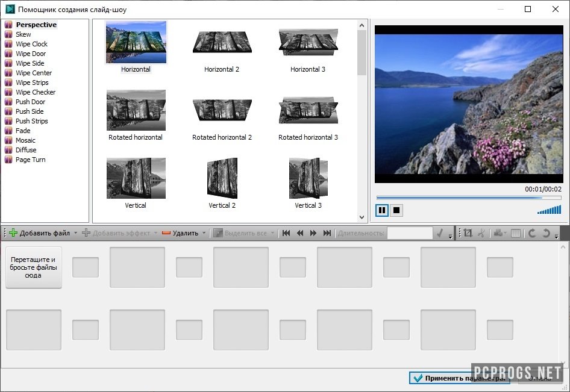Expand the Удалить dropdown arrow

(x=204, y=233)
